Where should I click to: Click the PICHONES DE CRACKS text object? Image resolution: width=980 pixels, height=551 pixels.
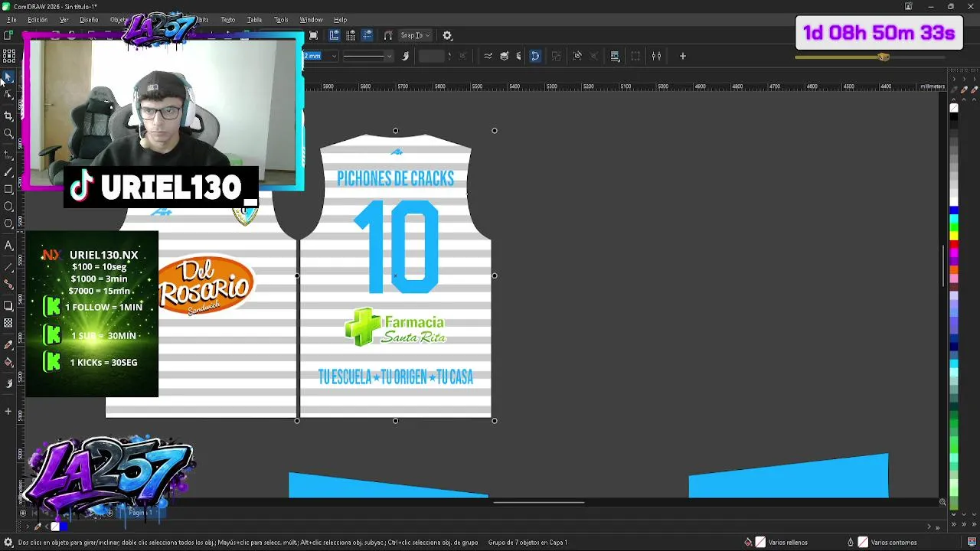(x=396, y=179)
